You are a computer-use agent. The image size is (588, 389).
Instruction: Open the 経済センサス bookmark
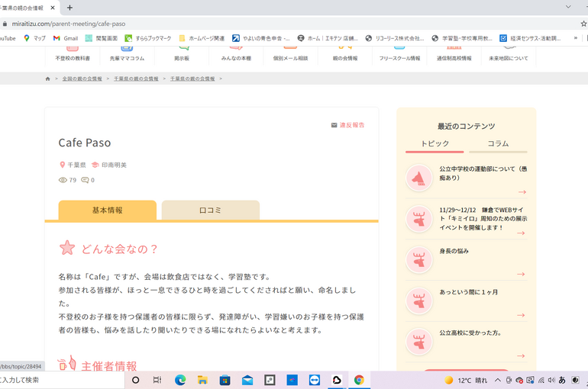(530, 38)
